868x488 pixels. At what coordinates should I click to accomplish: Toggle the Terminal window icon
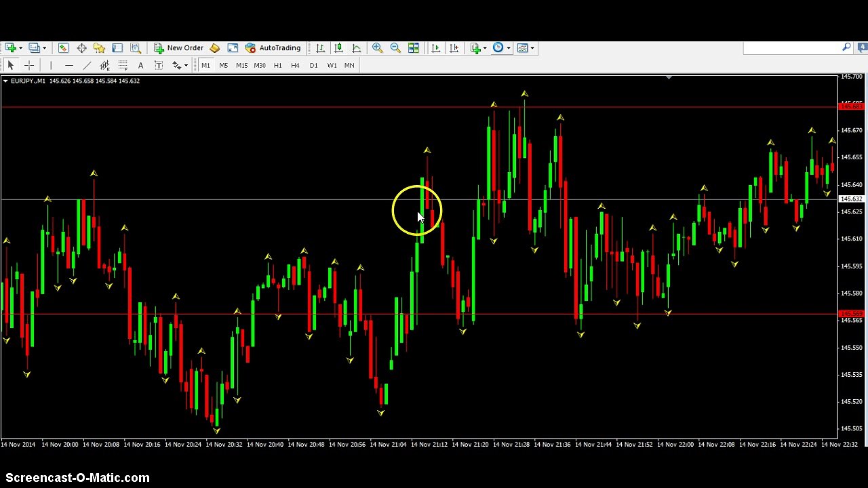117,47
